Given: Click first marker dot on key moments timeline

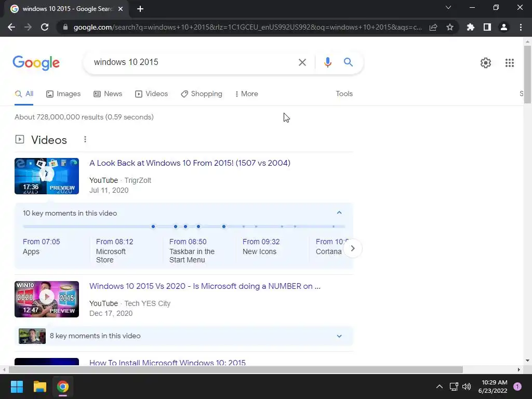Looking at the screenshot, I should pyautogui.click(x=153, y=227).
